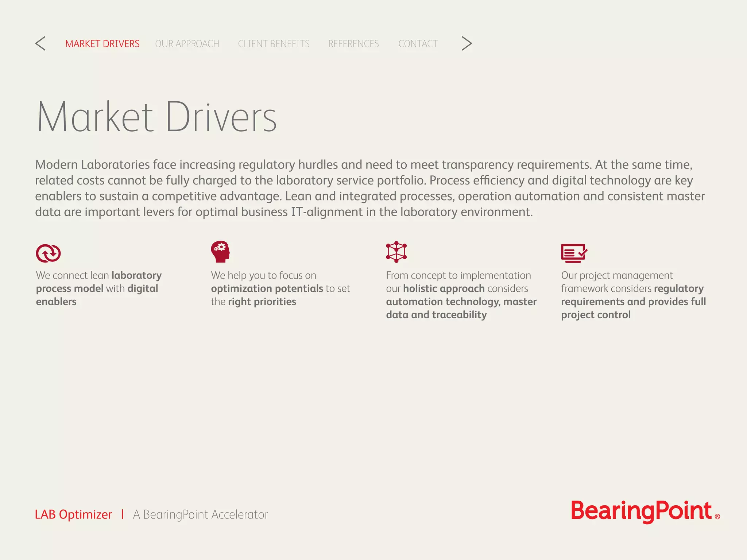
Task: Click the head with gears icon
Action: coord(220,252)
